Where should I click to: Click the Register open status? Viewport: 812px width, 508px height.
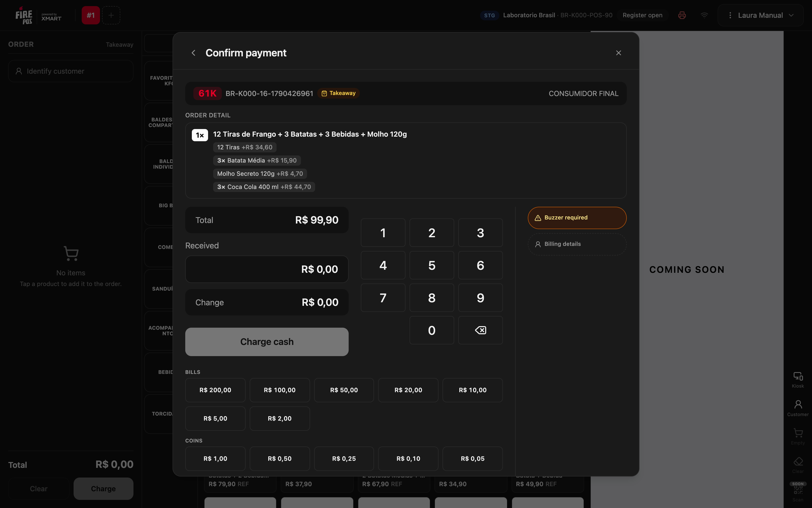click(x=642, y=15)
